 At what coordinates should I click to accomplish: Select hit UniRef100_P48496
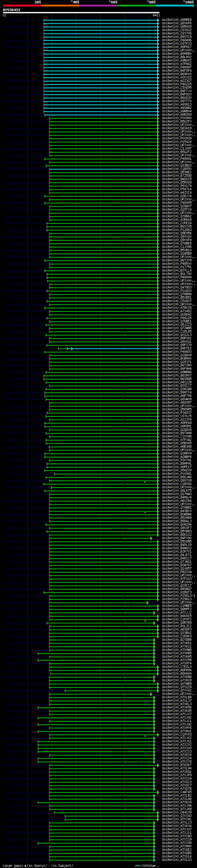tap(177, 40)
